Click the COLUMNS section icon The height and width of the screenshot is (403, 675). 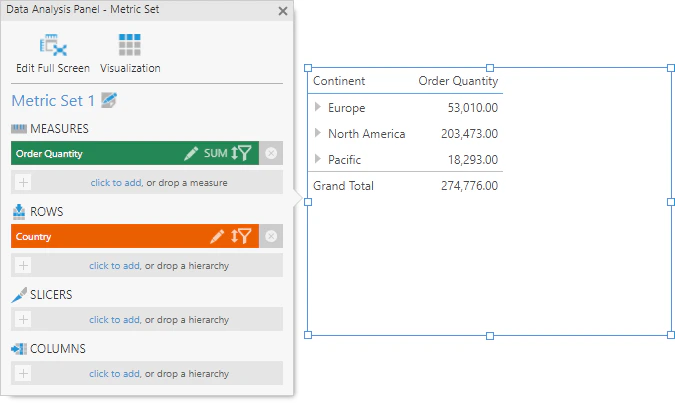(x=19, y=349)
